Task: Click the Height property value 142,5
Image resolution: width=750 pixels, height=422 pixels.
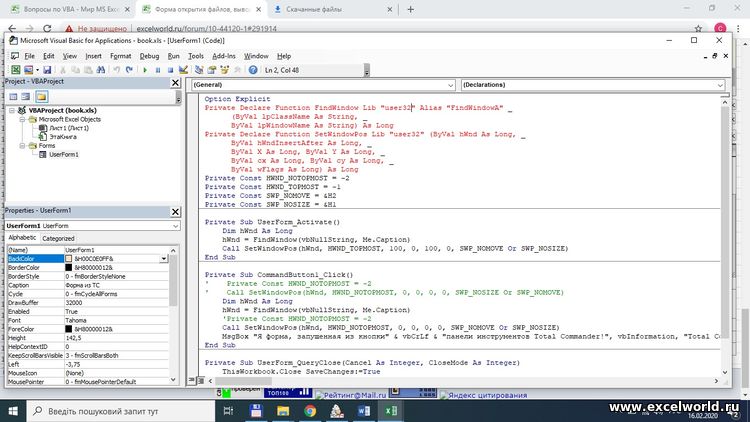Action: coord(116,338)
